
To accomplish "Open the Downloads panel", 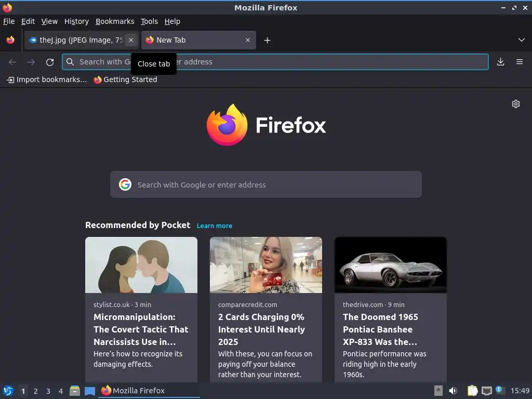I will point(500,62).
